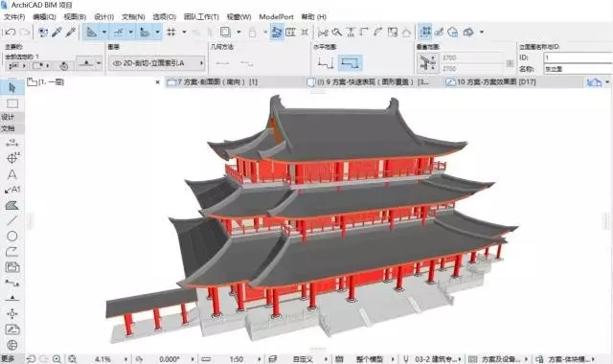Undo the last action with the Undo arrow
Image resolution: width=613 pixels, height=364 pixels.
pos(10,32)
